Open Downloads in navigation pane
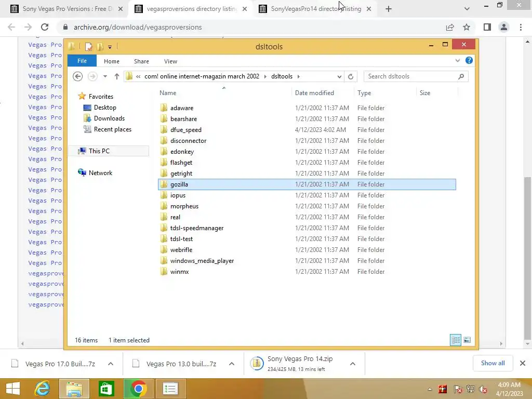This screenshot has height=399, width=532. click(x=109, y=118)
